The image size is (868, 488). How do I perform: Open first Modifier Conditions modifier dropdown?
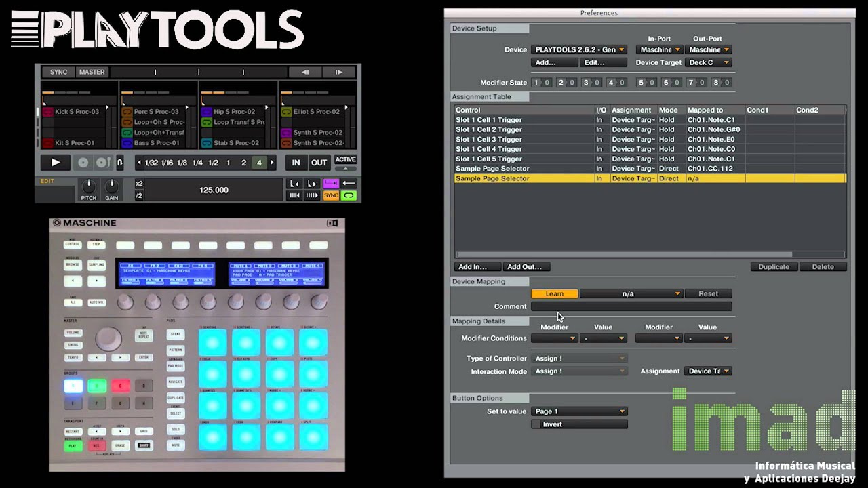(x=554, y=338)
